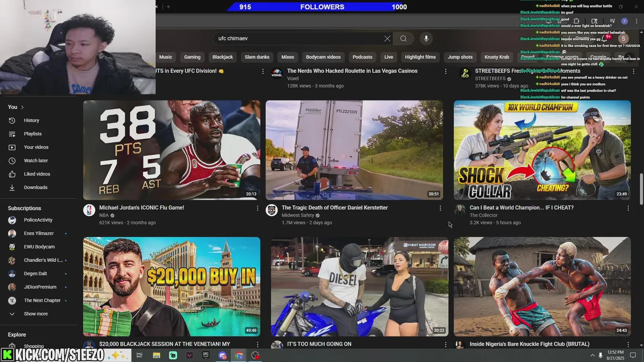Open options menu for Officer Daniel Kerstetter video

pos(440,208)
